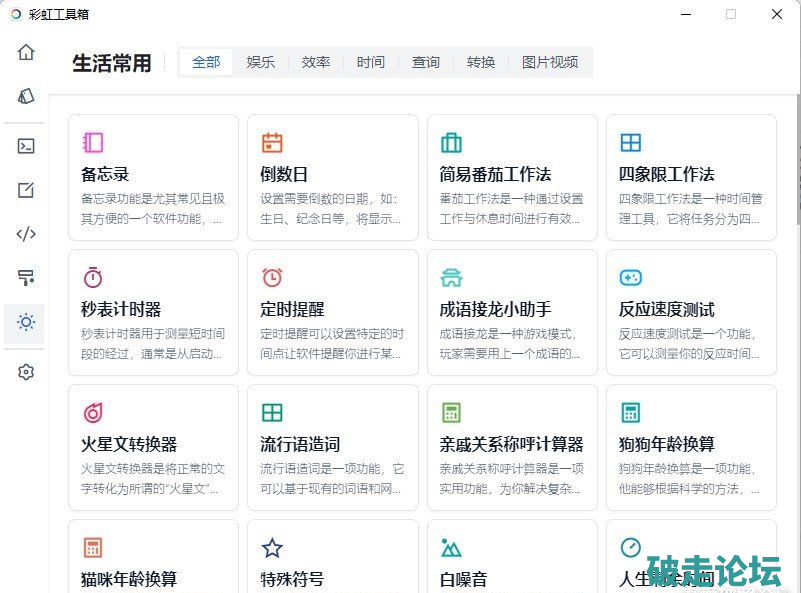Switch to the 效率 tab

click(x=316, y=62)
